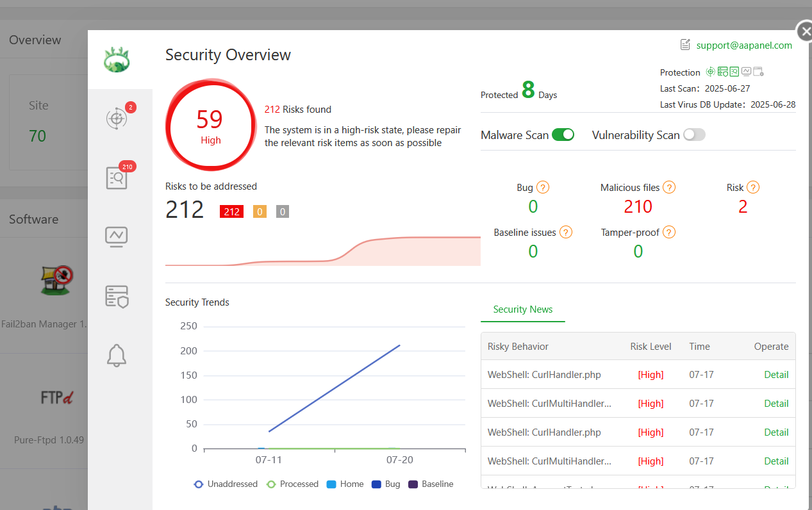Disable the Malware Scan toggle
This screenshot has height=510, width=812.
(x=563, y=135)
